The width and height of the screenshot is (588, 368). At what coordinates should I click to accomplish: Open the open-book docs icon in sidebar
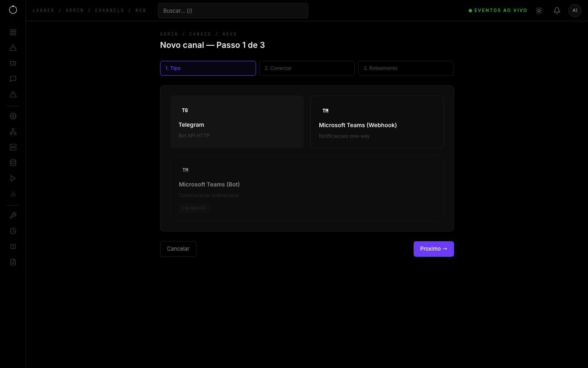13,247
